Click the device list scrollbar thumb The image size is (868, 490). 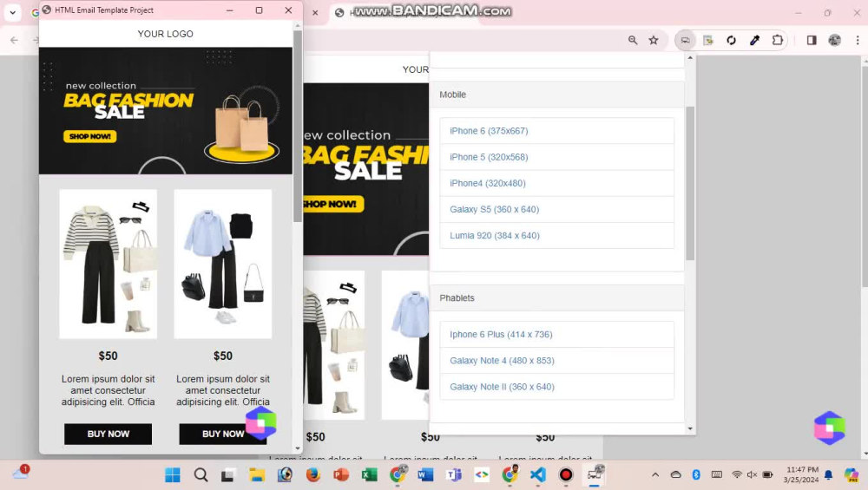click(x=690, y=183)
